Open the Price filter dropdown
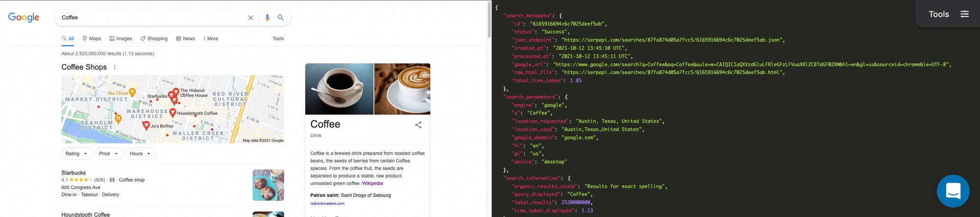Image resolution: width=980 pixels, height=217 pixels. click(109, 154)
